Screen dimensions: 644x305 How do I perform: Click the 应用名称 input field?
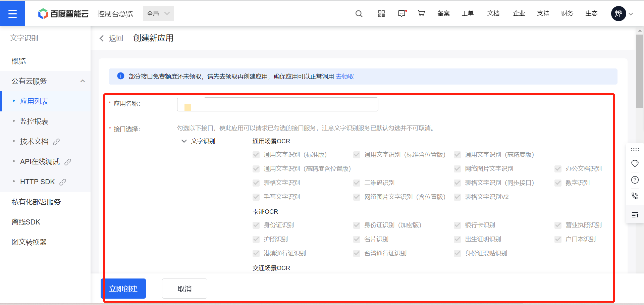point(278,104)
